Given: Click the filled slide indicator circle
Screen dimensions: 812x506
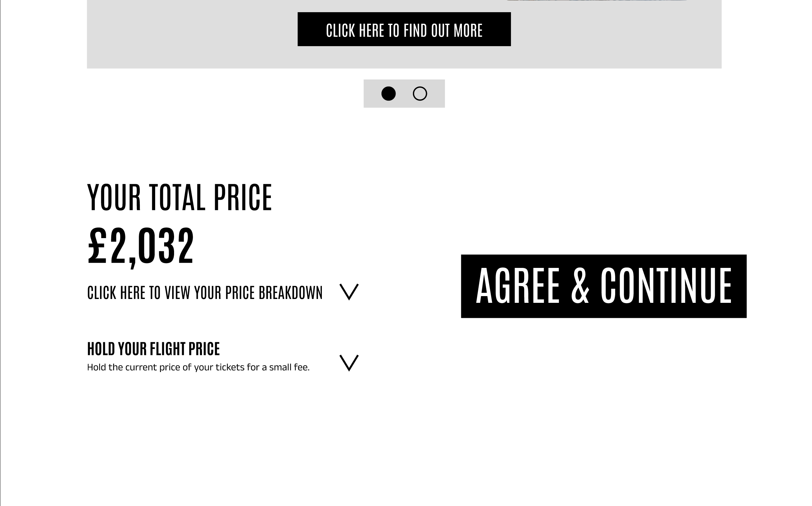Looking at the screenshot, I should coord(388,94).
